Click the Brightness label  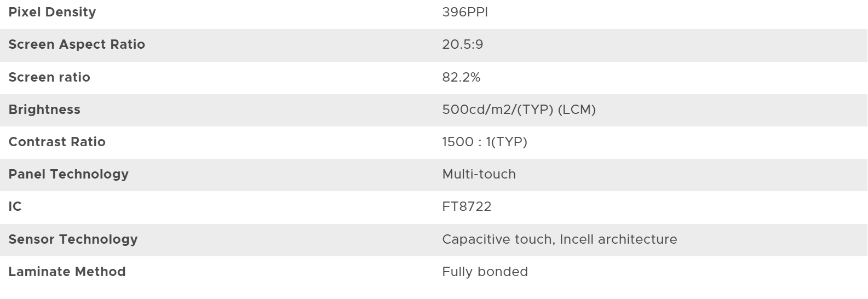[x=44, y=110]
